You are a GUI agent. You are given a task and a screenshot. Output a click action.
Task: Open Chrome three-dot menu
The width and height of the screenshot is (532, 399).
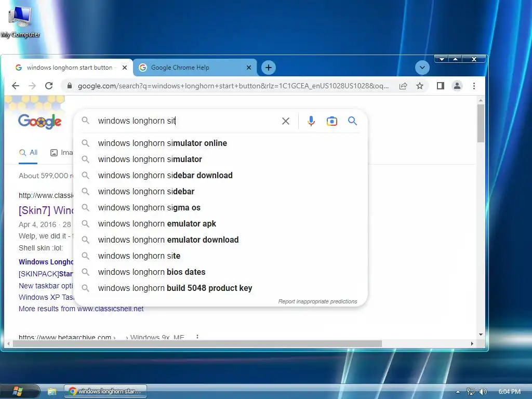click(x=474, y=86)
